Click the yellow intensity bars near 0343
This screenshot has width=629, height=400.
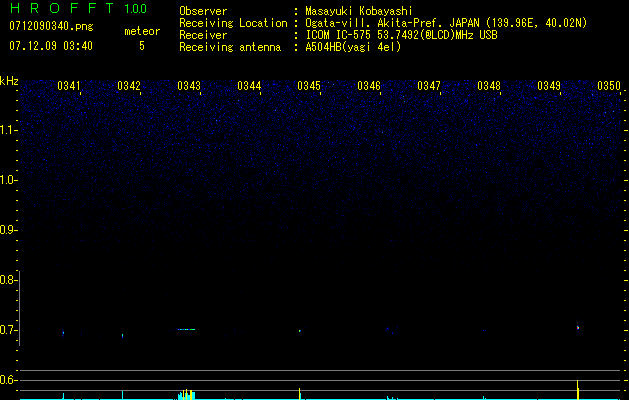[187, 394]
